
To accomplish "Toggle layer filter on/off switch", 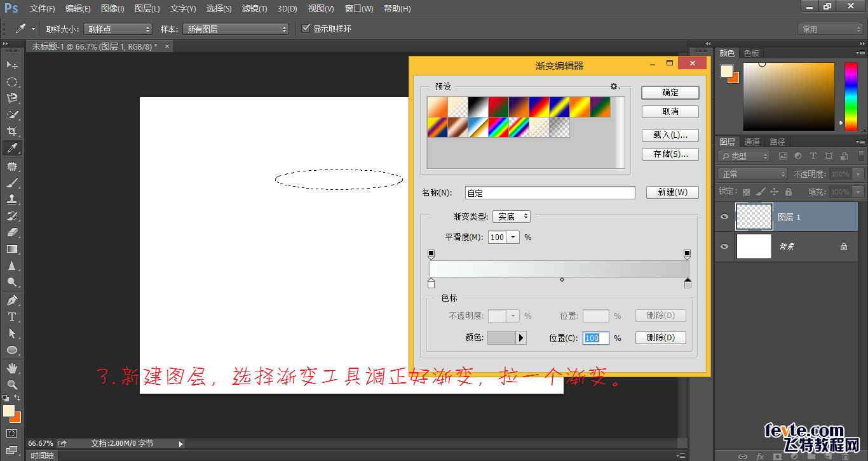I will pyautogui.click(x=862, y=155).
